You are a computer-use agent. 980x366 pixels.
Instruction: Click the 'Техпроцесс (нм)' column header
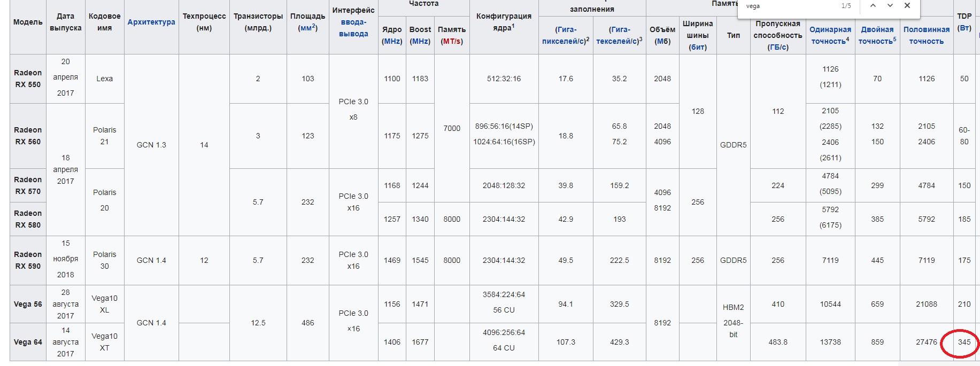point(204,22)
